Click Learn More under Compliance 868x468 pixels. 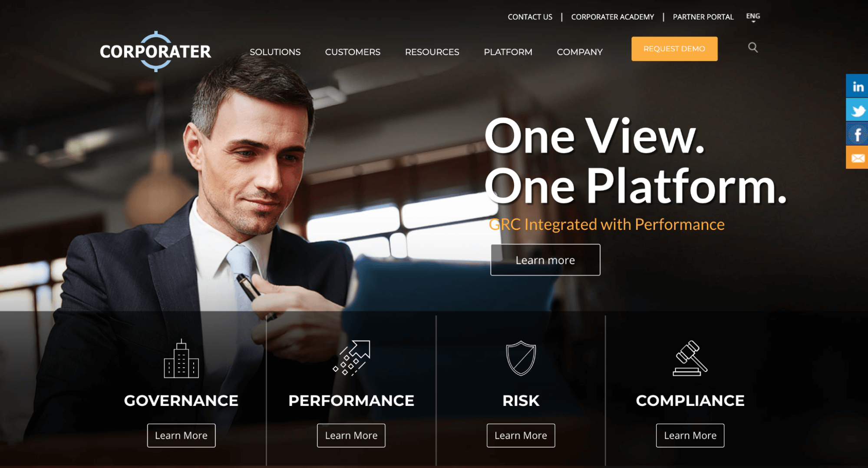click(x=690, y=435)
